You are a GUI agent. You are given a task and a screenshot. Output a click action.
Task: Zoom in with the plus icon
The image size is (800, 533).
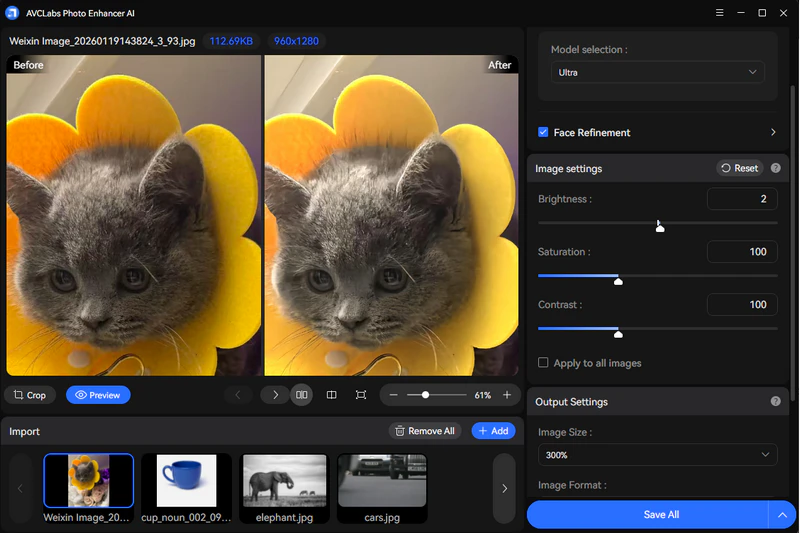point(507,395)
